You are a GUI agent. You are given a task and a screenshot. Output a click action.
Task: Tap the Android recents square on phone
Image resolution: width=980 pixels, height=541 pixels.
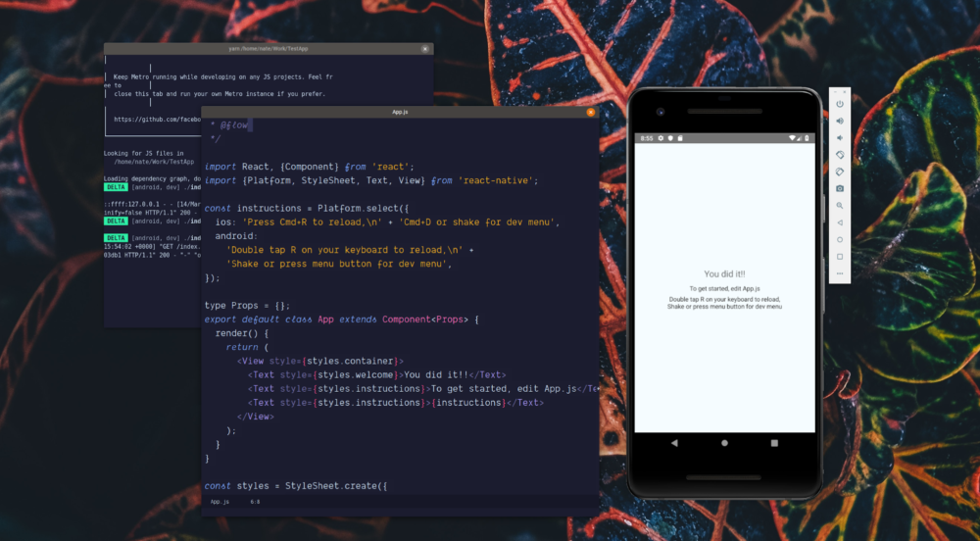774,443
